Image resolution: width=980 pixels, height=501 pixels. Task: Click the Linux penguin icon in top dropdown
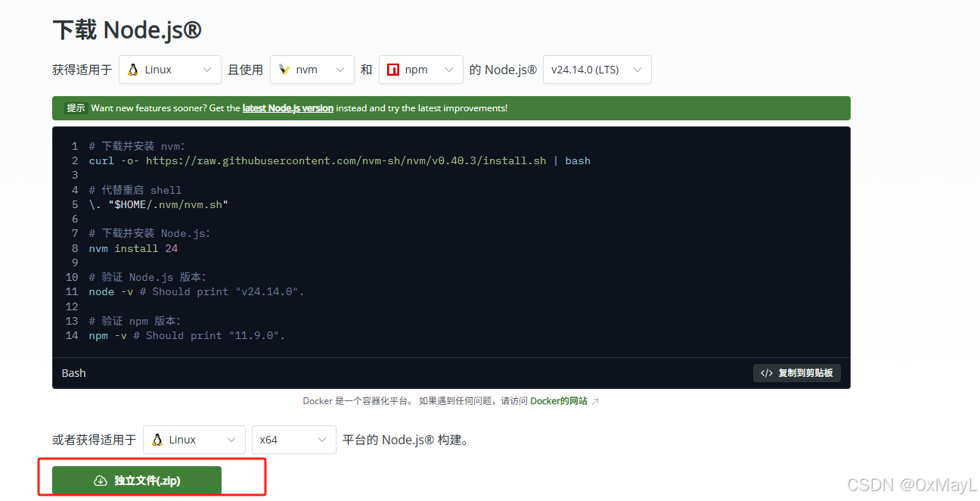point(133,70)
